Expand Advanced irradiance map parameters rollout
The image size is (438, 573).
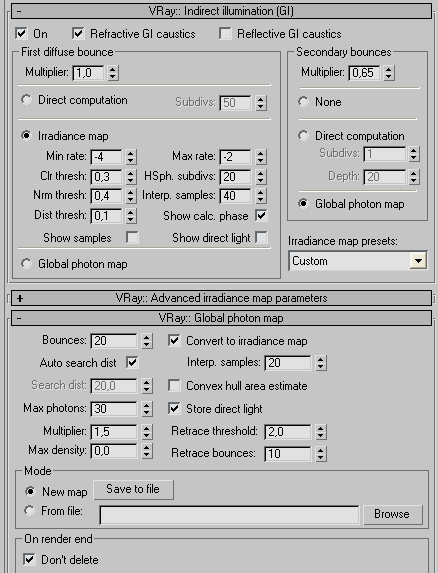tap(221, 298)
